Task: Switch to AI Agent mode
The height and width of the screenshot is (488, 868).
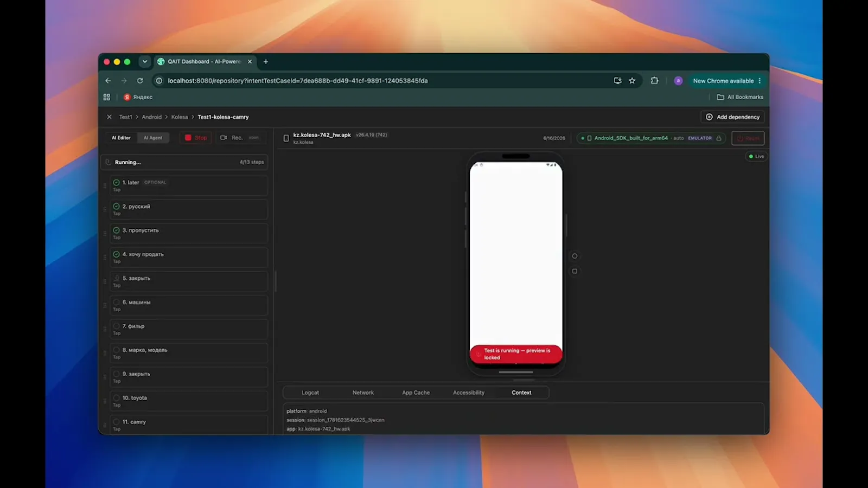Action: click(x=153, y=138)
